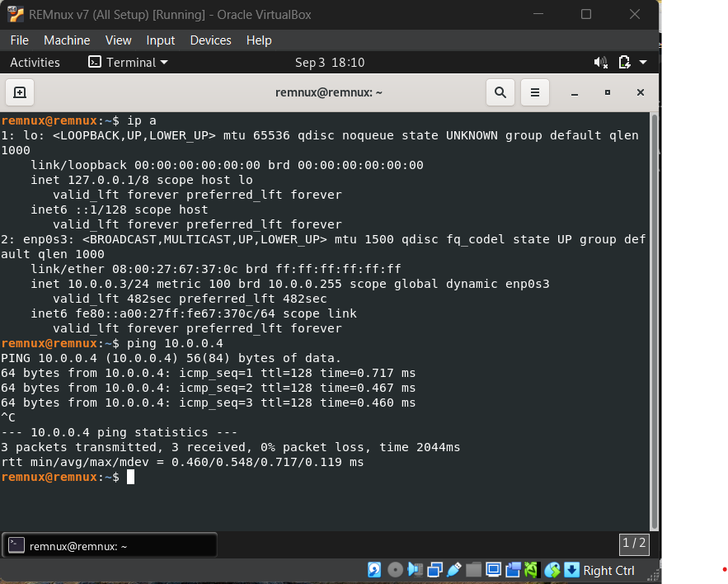
Task: Click the Sep 3 18:10 clock
Action: (x=330, y=62)
